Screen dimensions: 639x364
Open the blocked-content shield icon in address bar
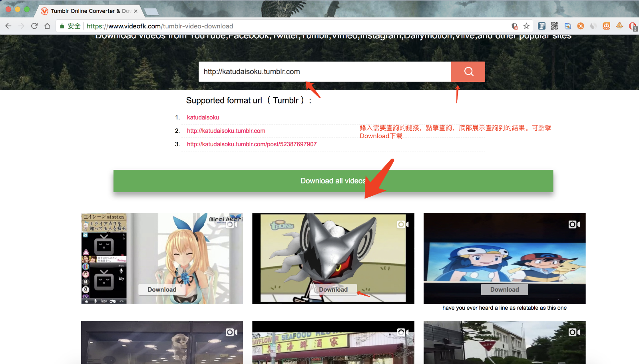[x=515, y=26]
